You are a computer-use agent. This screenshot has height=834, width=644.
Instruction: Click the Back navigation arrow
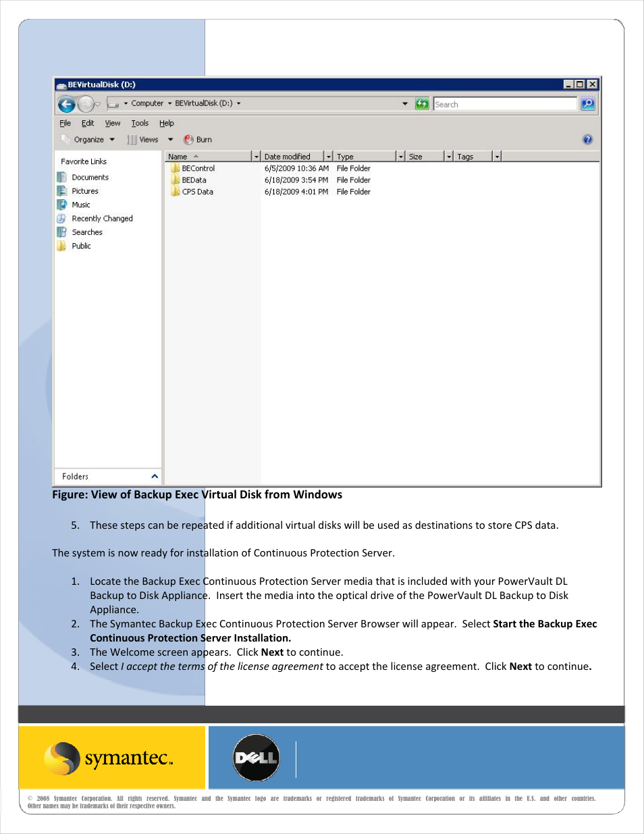click(66, 104)
